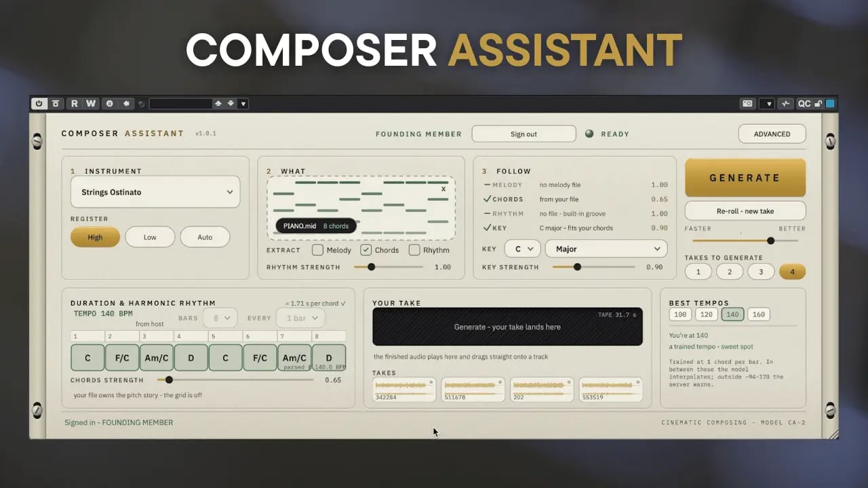The image size is (868, 488).
Task: Enable the Melody extract checkbox
Action: [317, 250]
